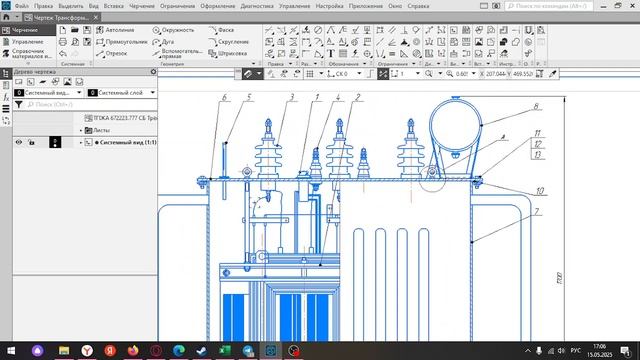Click the eyedropper properties copy icon
Viewport: 640px width, 360px height.
pyautogui.click(x=553, y=74)
